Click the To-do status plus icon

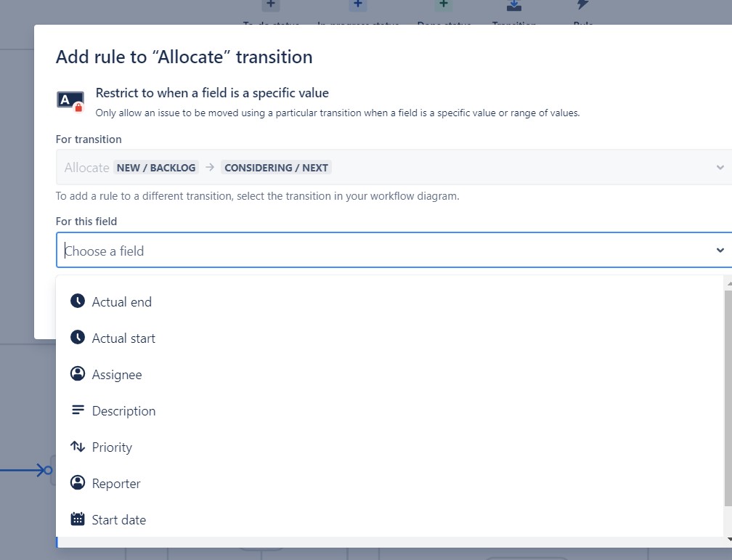[x=271, y=4]
